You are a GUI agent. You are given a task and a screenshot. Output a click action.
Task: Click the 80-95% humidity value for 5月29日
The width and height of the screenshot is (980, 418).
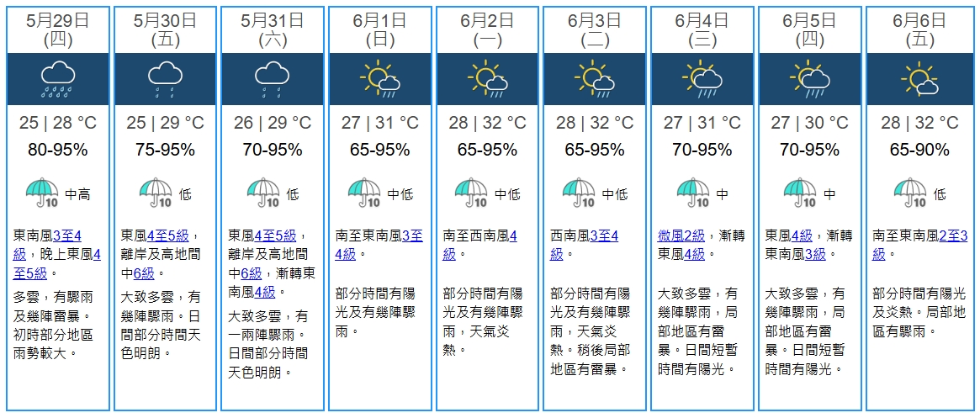(x=58, y=151)
